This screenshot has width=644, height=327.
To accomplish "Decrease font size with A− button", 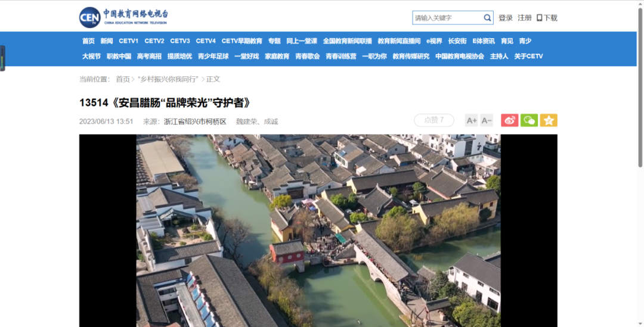I will point(487,120).
